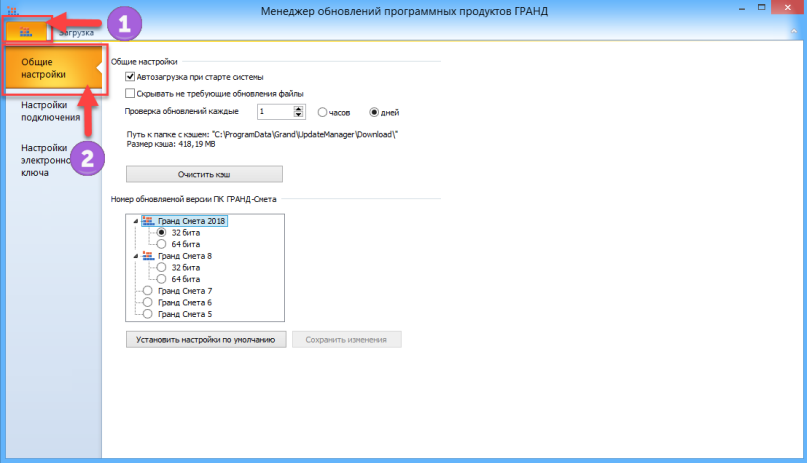Image resolution: width=807 pixels, height=463 pixels.
Task: Toggle Автозагрузка при старте системы checkbox
Action: 130,77
